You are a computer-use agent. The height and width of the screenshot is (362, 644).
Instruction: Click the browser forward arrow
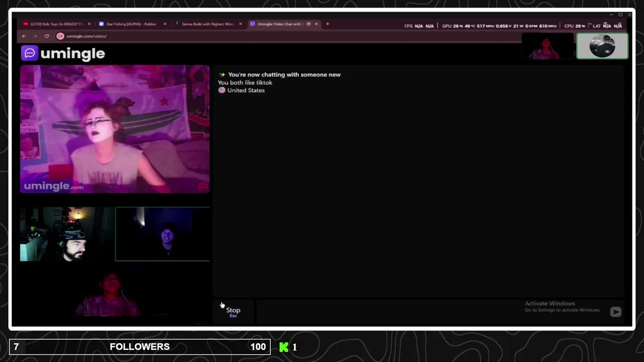35,36
